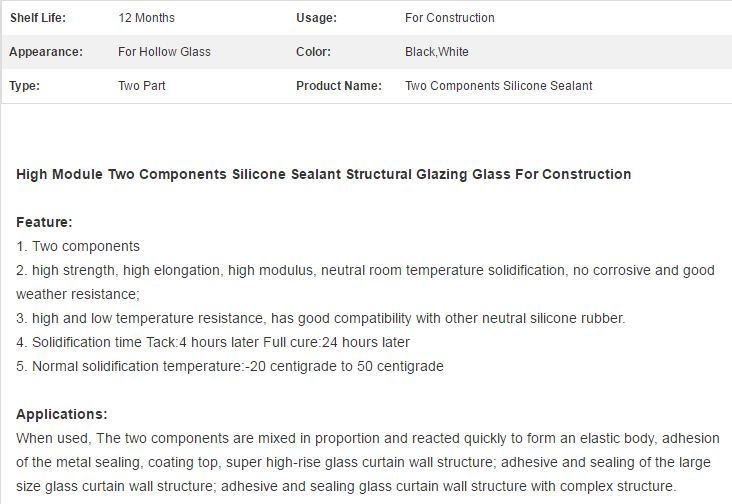This screenshot has height=504, width=732.
Task: Click the Solidification time feature line
Action: pos(213,343)
